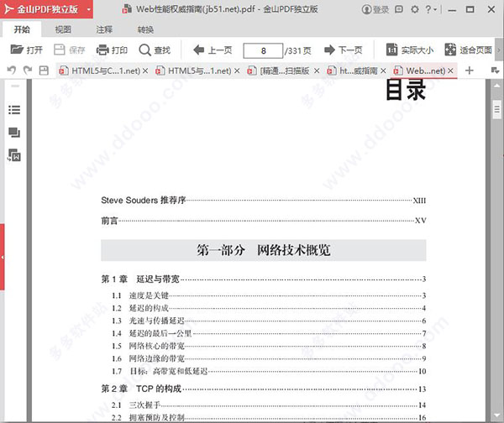Close the HTML5与C...1.net) tab
504x423 pixels.
[x=145, y=70]
